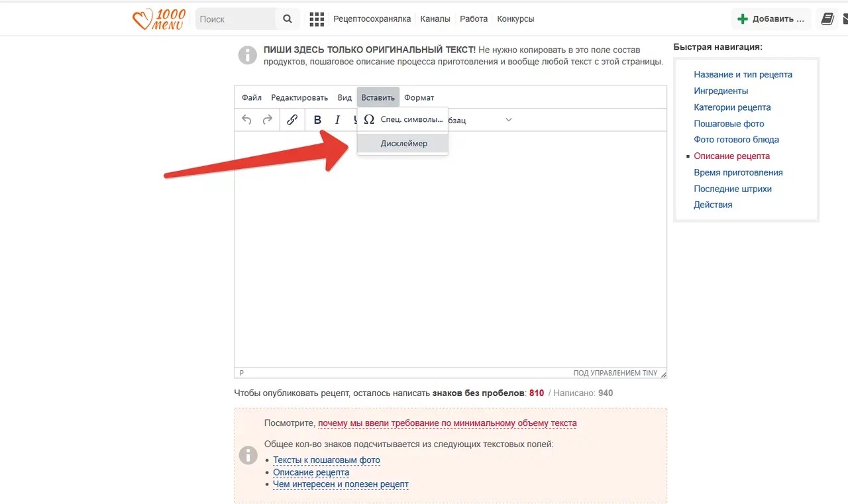The image size is (848, 504).
Task: Click the undo arrow in editor toolbar
Action: pos(246,120)
